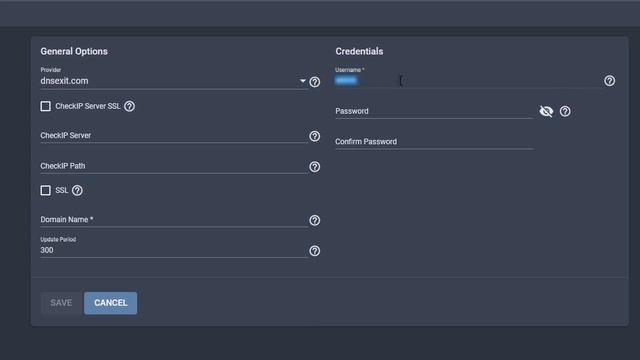Show help icon next to SSL
Screen dimensions: 640x360
(x=77, y=190)
